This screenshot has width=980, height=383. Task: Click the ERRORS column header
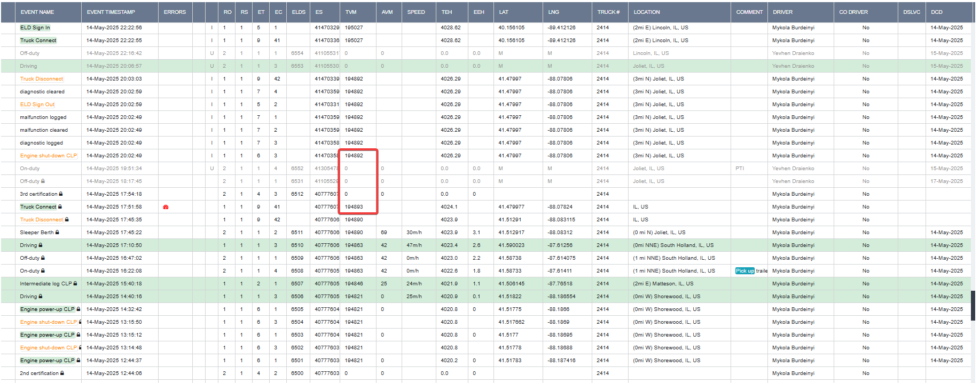(x=175, y=12)
